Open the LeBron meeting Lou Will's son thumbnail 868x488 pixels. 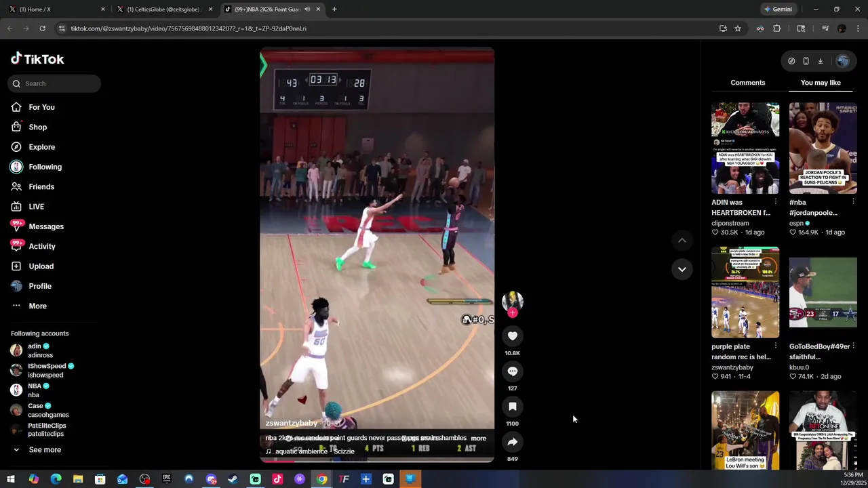pos(745,430)
